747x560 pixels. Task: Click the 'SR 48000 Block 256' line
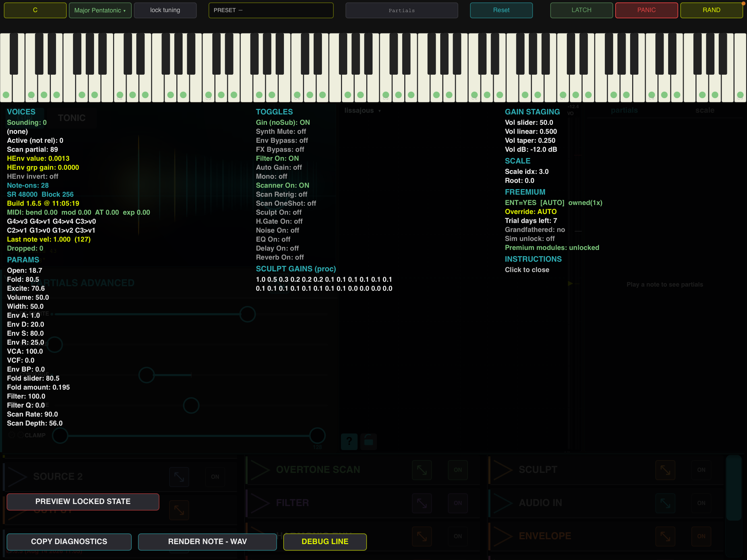(x=40, y=194)
